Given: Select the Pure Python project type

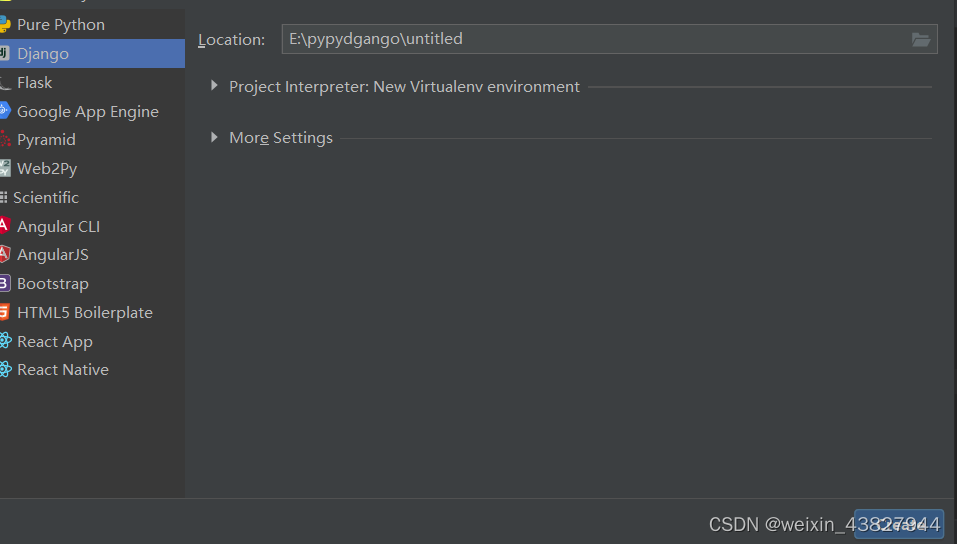Looking at the screenshot, I should coord(92,25).
